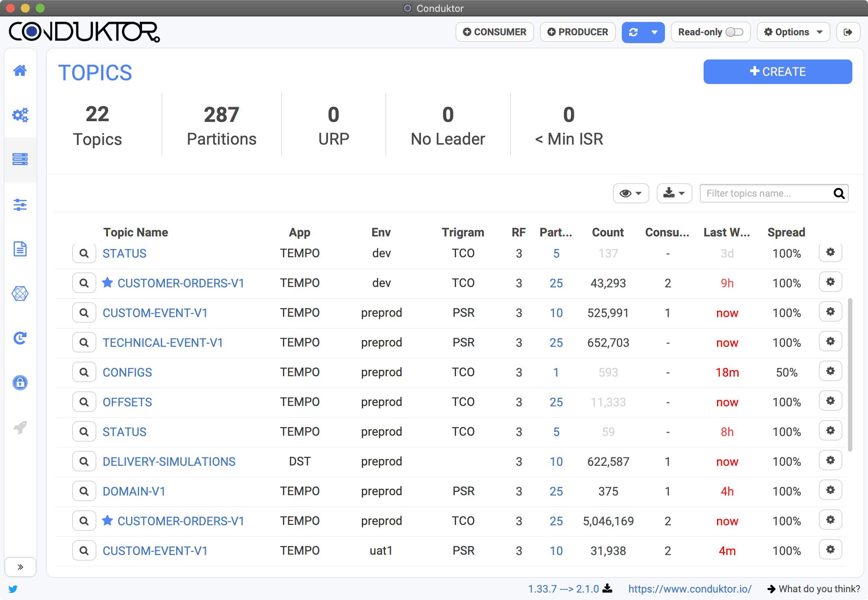Open the eye column visibility dropdown
Screen dimensions: 868x600
pos(631,193)
